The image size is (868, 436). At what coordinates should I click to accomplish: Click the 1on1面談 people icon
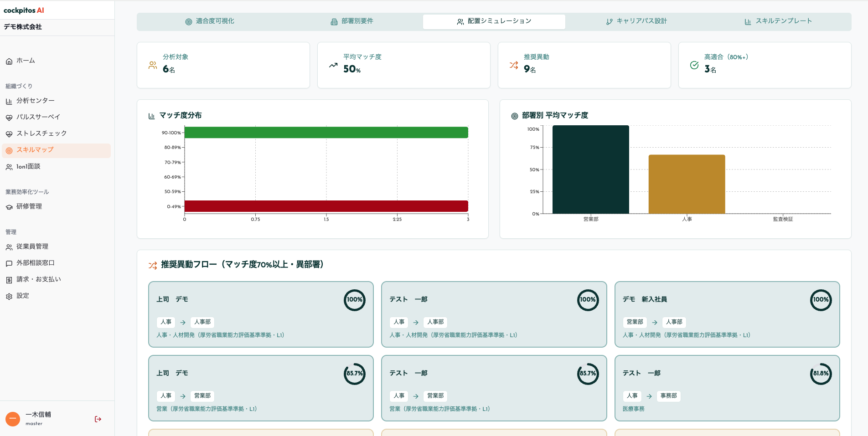point(9,167)
